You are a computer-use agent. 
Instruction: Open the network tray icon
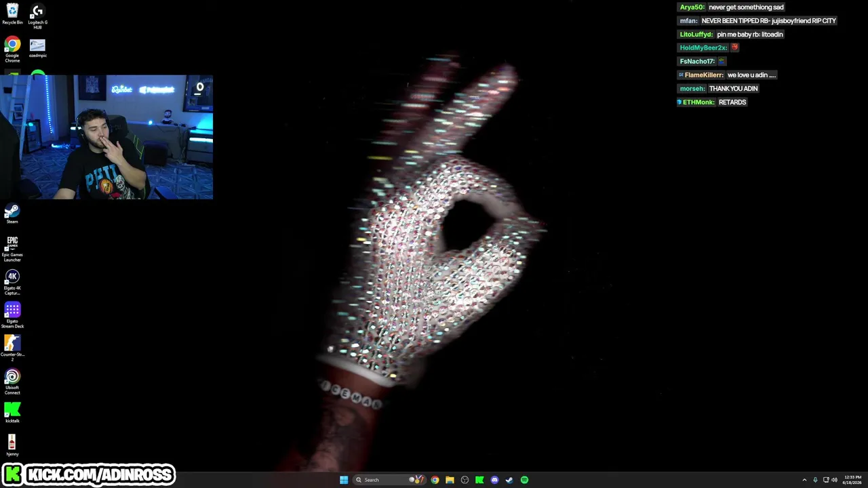(x=826, y=480)
